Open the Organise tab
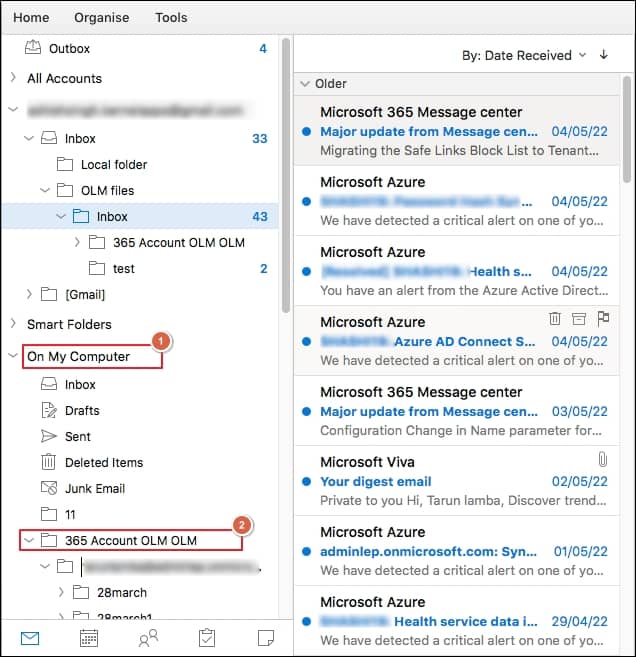The height and width of the screenshot is (657, 636). click(102, 18)
